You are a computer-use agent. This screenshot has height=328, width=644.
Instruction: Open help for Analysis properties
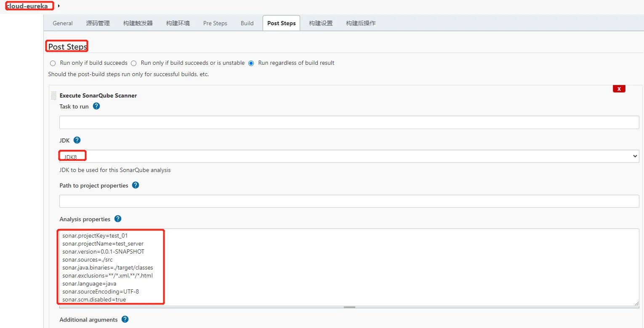118,219
